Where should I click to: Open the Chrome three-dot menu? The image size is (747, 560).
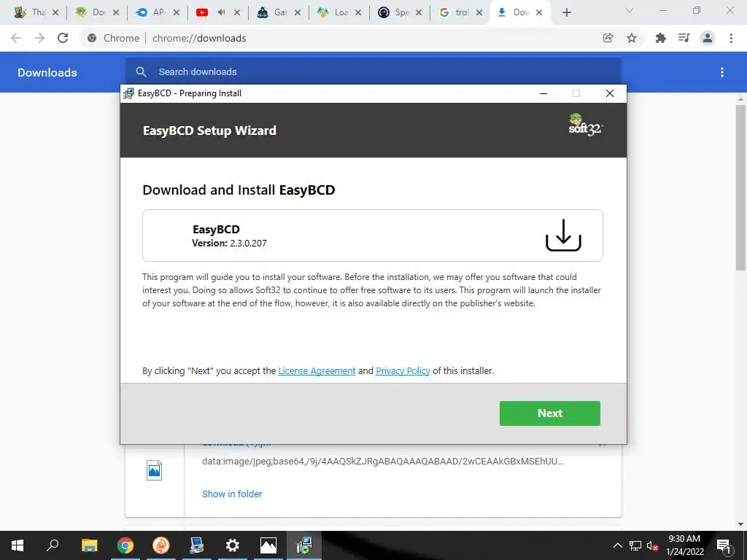coord(731,38)
